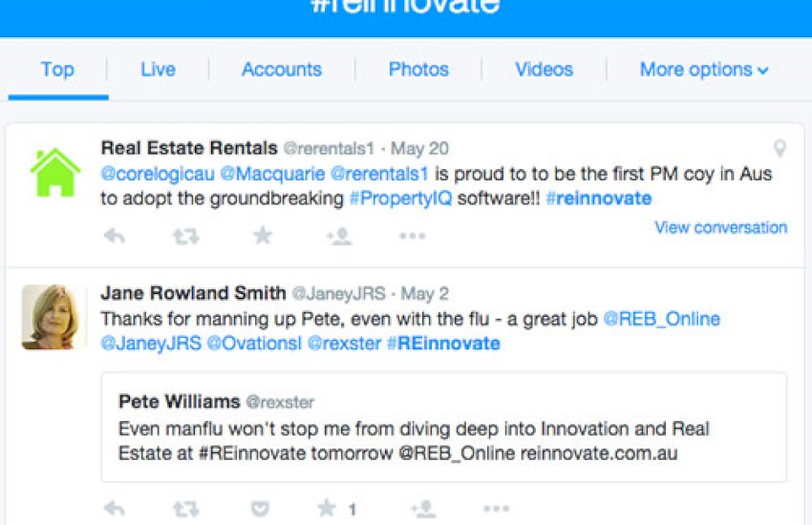
Task: Switch to the Live tab
Action: 158,70
